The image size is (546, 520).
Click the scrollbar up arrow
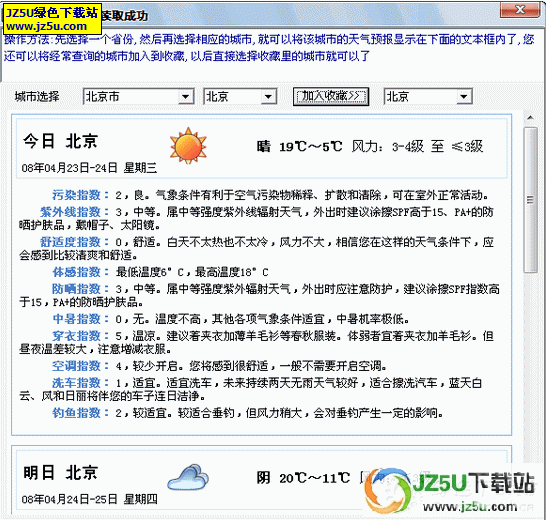(x=530, y=118)
